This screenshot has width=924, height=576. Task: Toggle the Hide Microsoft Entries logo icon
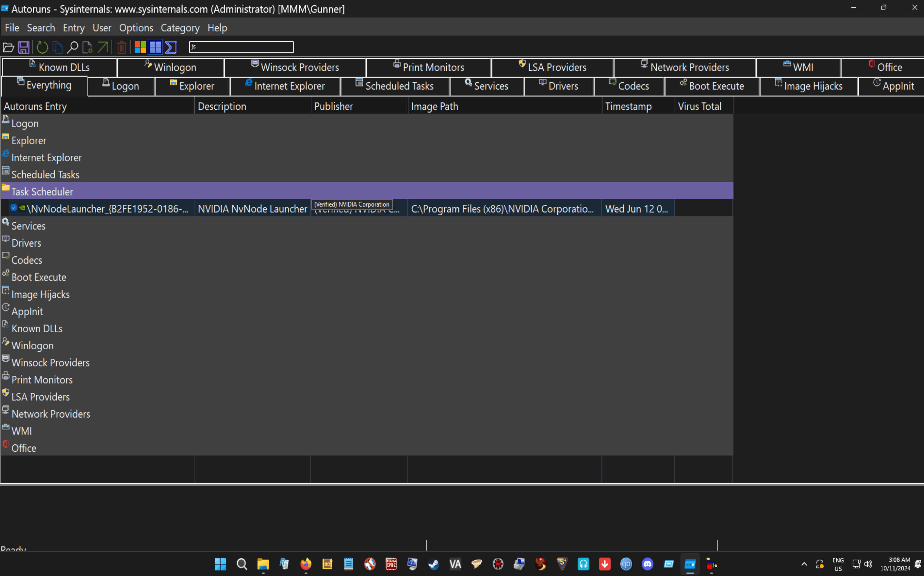[140, 47]
